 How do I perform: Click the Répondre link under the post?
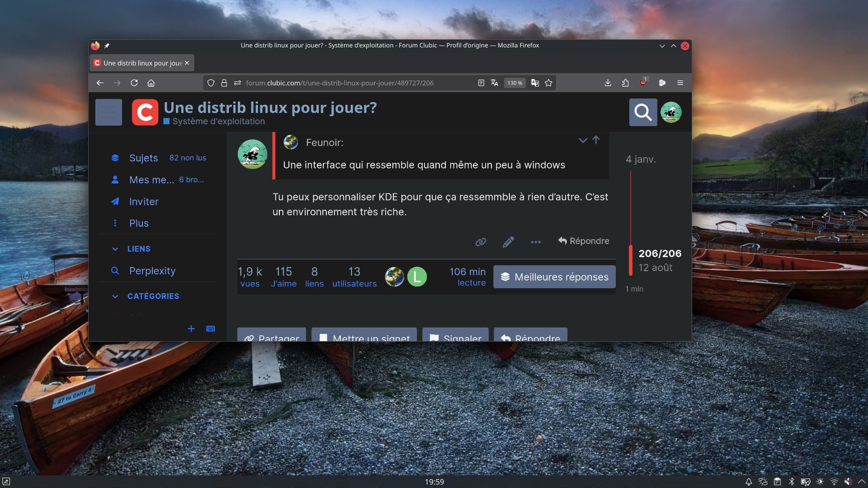584,241
